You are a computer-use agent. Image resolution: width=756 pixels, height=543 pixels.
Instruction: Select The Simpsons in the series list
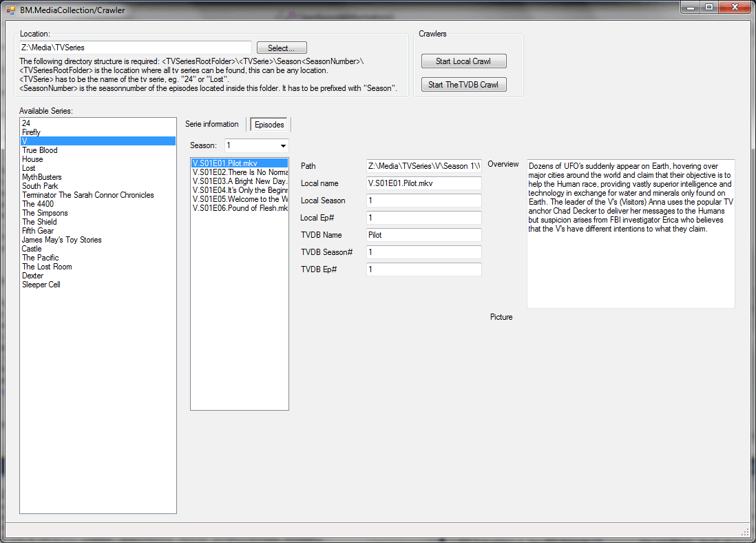pos(98,213)
